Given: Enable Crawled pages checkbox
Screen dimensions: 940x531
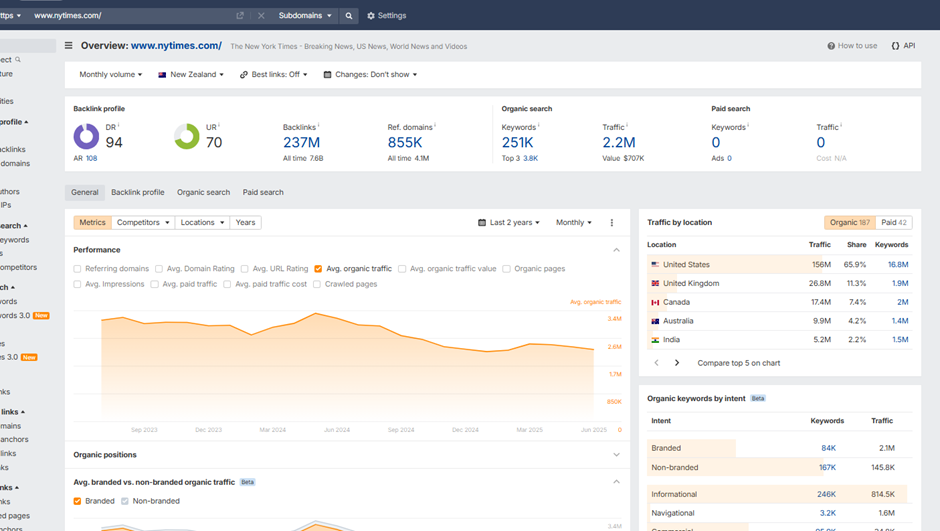Looking at the screenshot, I should pos(317,284).
